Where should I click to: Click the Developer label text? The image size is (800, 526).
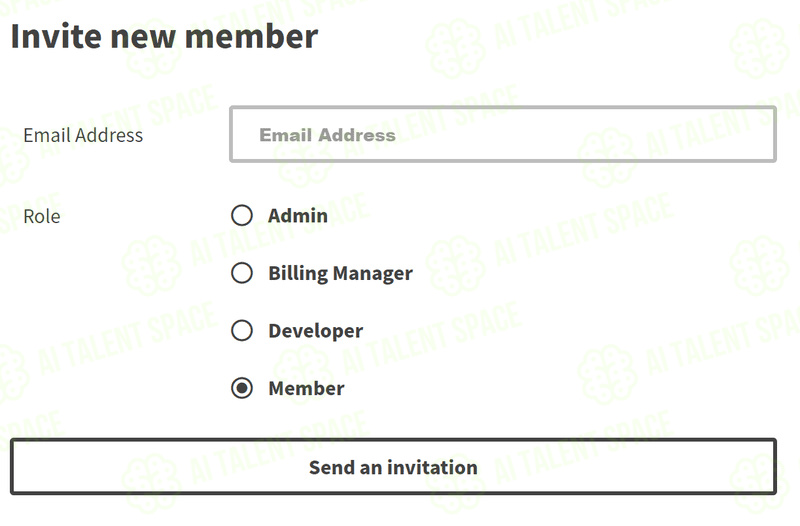316,331
